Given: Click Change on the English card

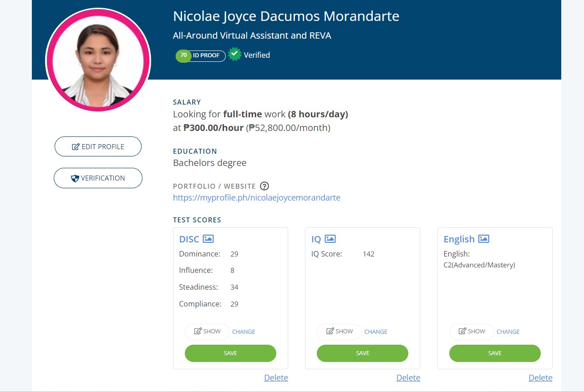Looking at the screenshot, I should [x=508, y=332].
